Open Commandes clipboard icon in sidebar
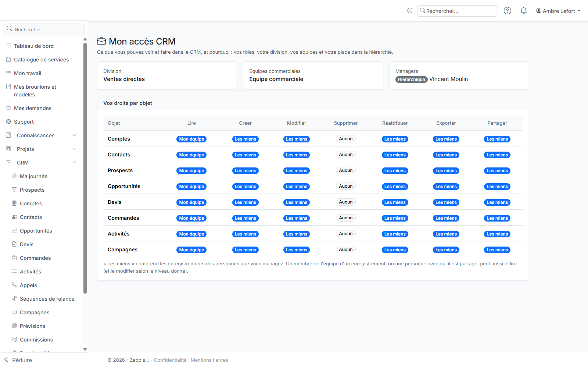This screenshot has width=588, height=368. 14,258
